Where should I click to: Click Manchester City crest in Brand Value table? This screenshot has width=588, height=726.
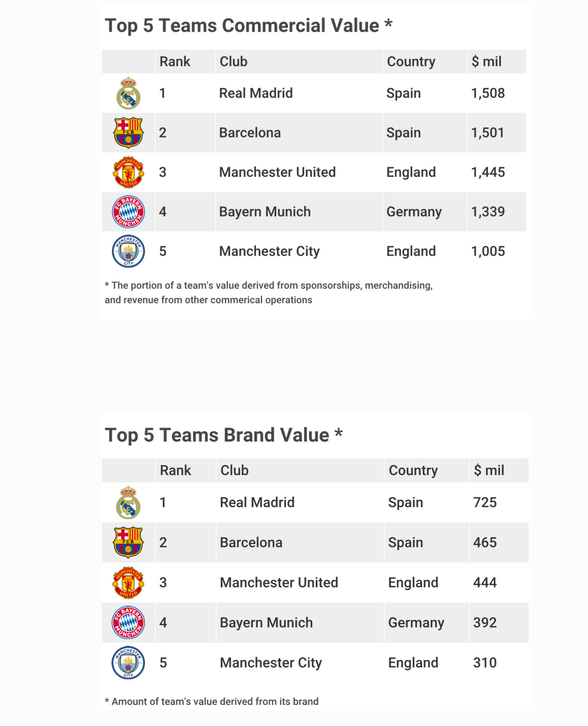(129, 663)
